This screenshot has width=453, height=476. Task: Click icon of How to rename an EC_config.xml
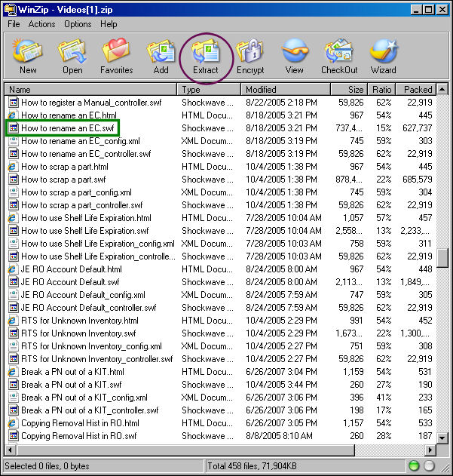[13, 141]
